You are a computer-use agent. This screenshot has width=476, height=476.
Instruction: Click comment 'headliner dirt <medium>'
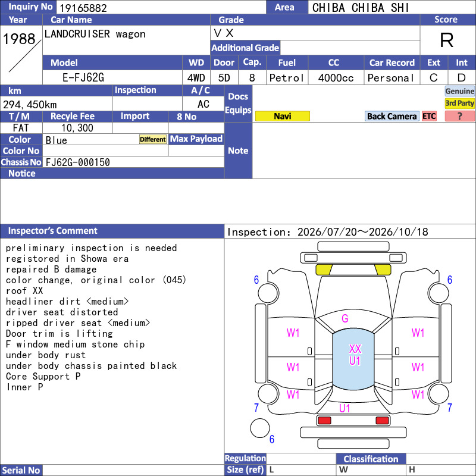(x=67, y=302)
